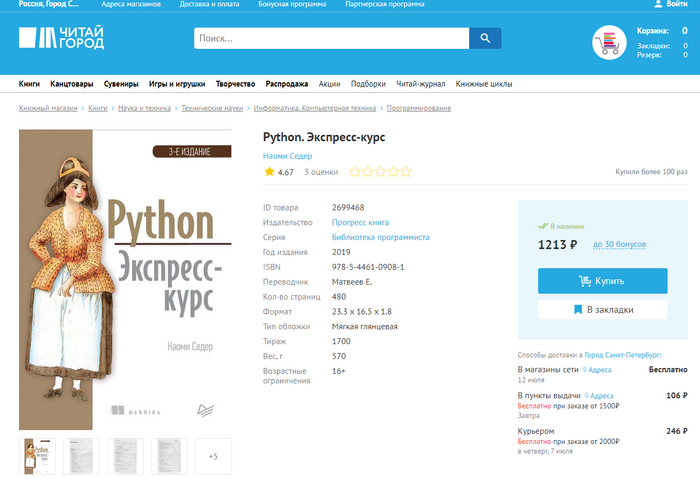The height and width of the screenshot is (479, 700).
Task: Open the Распродажа menu item
Action: click(287, 84)
